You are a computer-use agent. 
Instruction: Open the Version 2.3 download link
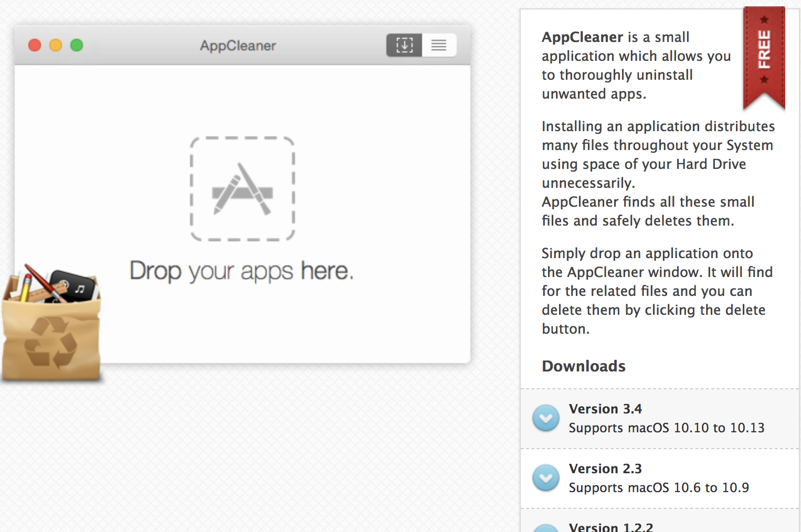coord(605,469)
